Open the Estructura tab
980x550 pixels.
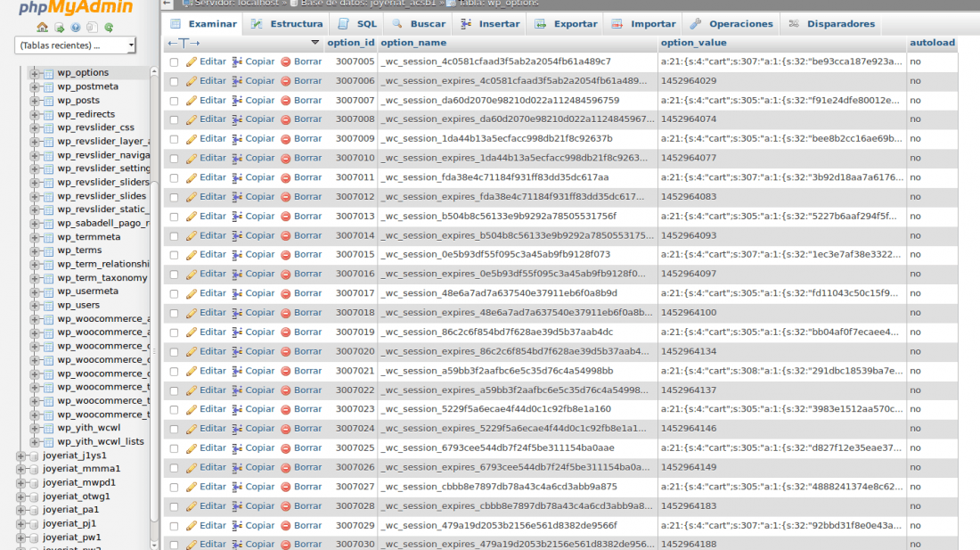[x=287, y=24]
